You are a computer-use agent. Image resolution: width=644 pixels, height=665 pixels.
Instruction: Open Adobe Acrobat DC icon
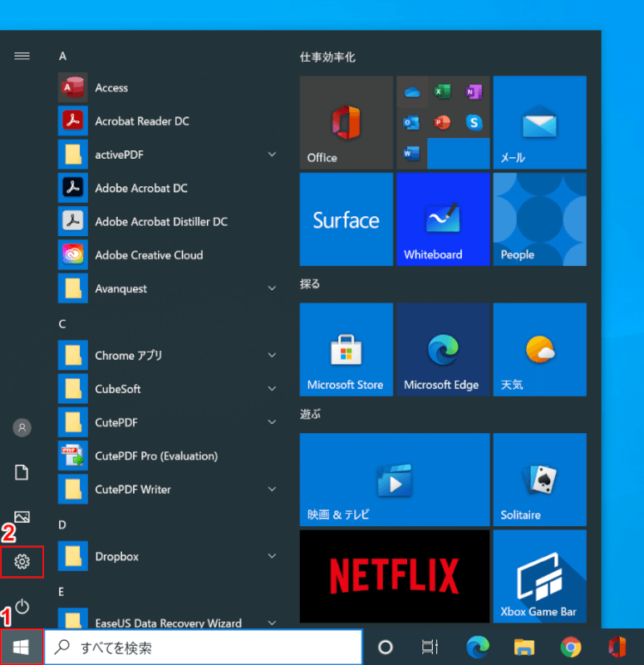click(x=73, y=188)
